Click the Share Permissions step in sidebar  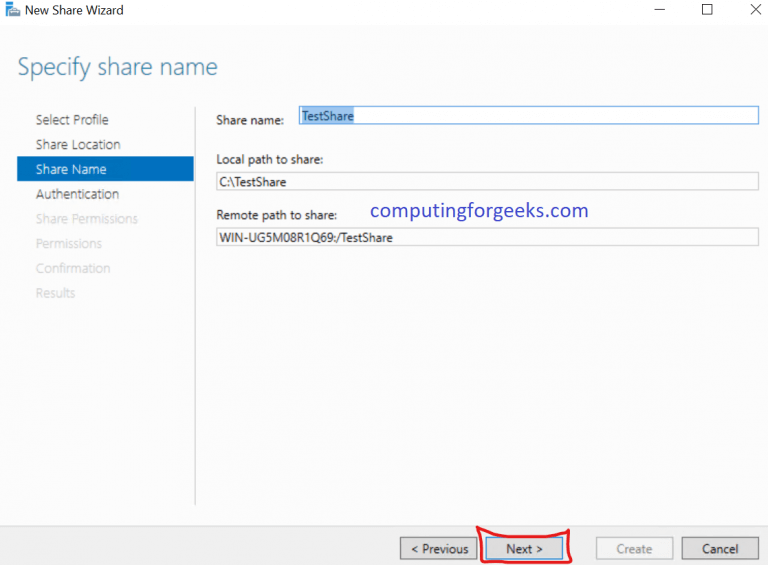[x=86, y=219]
